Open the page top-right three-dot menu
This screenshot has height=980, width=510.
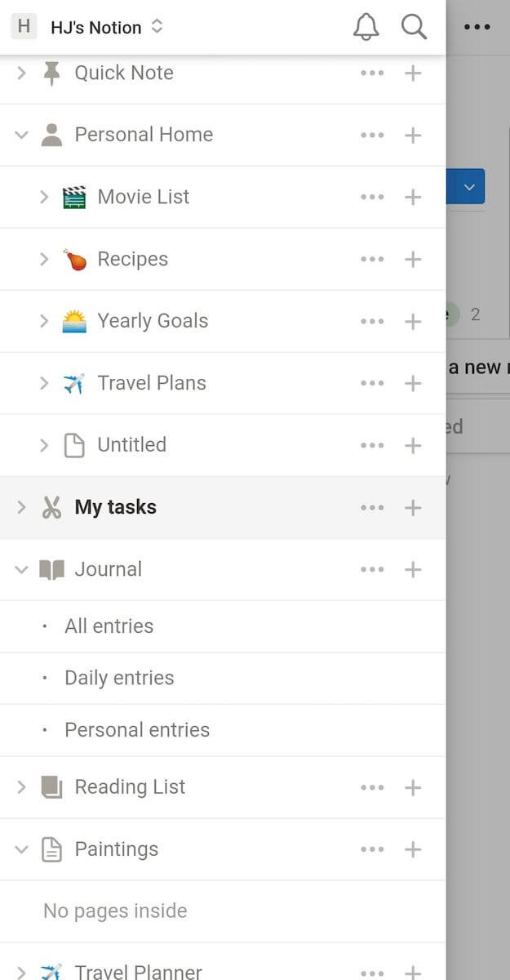[x=477, y=27]
